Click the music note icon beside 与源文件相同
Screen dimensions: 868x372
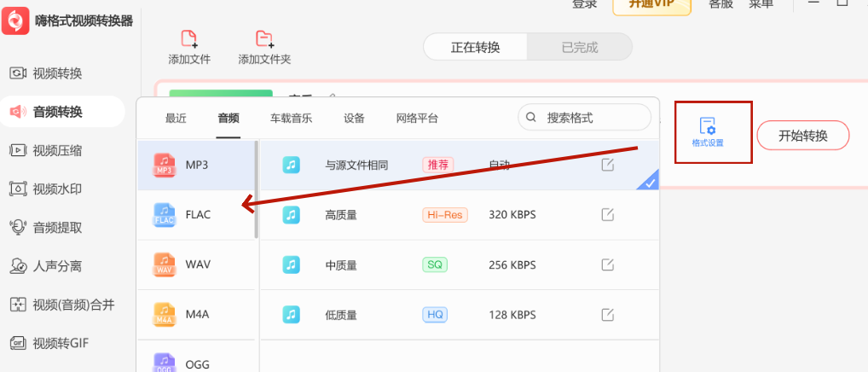pyautogui.click(x=291, y=165)
